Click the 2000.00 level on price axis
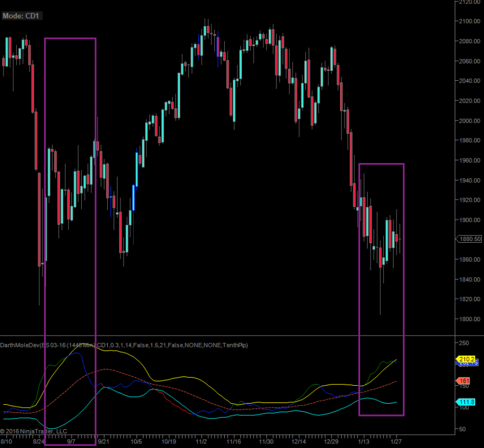The image size is (484, 448). pos(467,121)
